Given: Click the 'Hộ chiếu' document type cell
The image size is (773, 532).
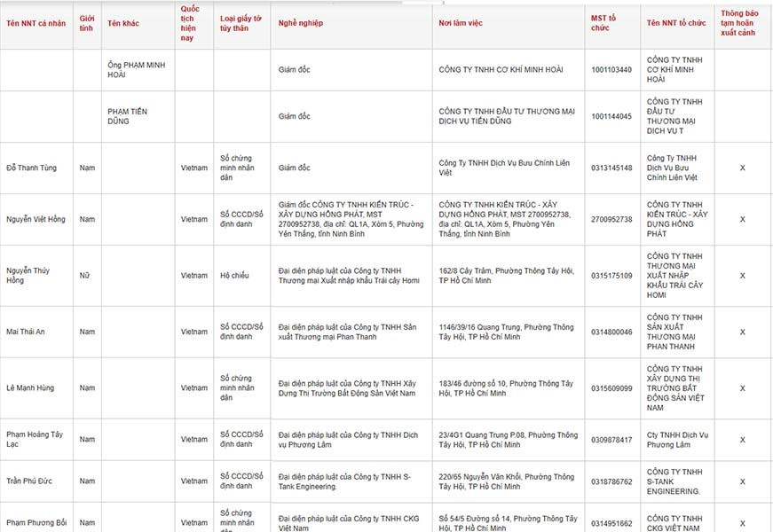Looking at the screenshot, I should 234,276.
